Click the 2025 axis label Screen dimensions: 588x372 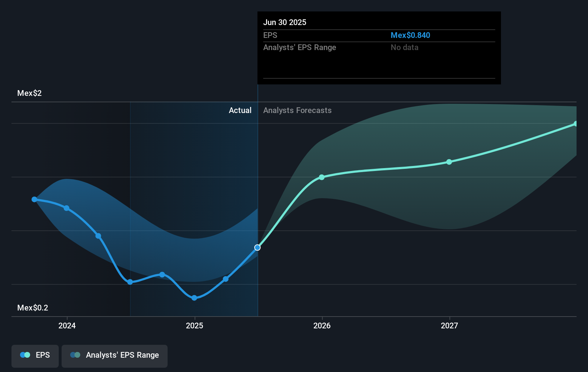point(194,326)
